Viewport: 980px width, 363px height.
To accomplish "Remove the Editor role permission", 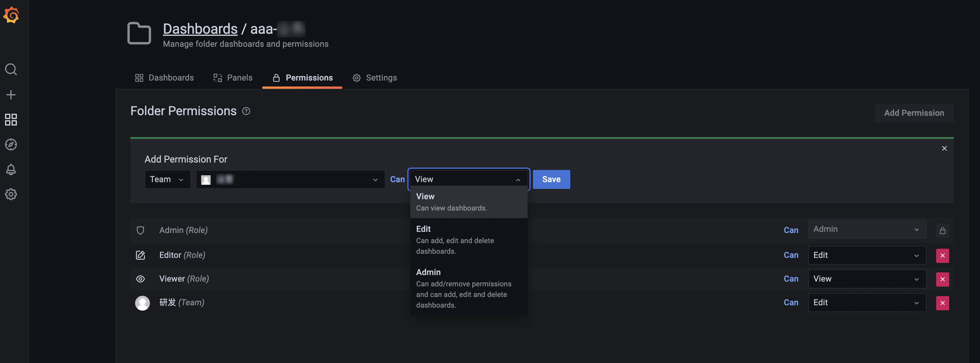I will coord(942,256).
